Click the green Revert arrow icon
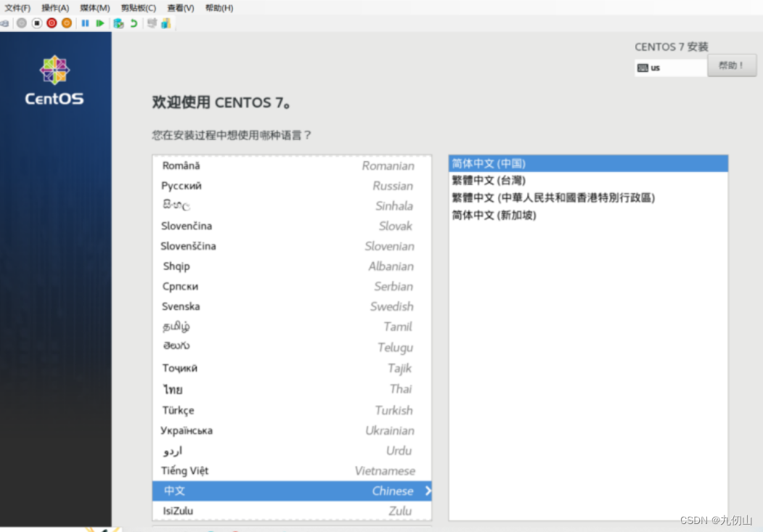 click(134, 22)
